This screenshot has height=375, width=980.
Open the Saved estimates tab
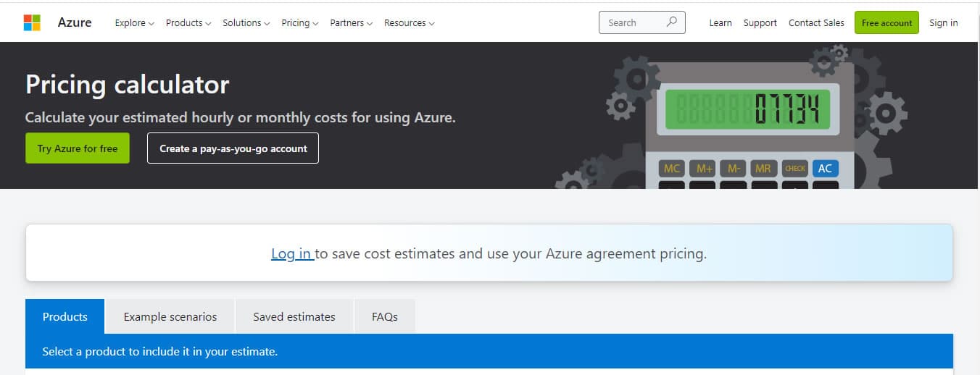(294, 316)
